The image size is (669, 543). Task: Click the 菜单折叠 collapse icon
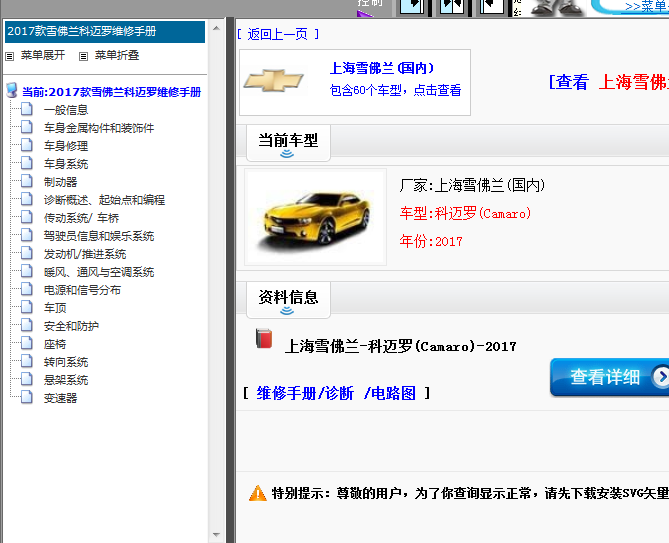[84, 56]
